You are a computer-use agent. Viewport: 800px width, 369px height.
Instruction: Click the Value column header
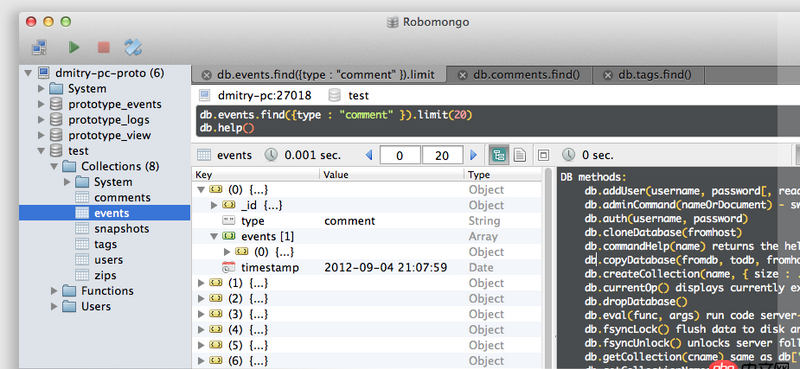point(392,175)
